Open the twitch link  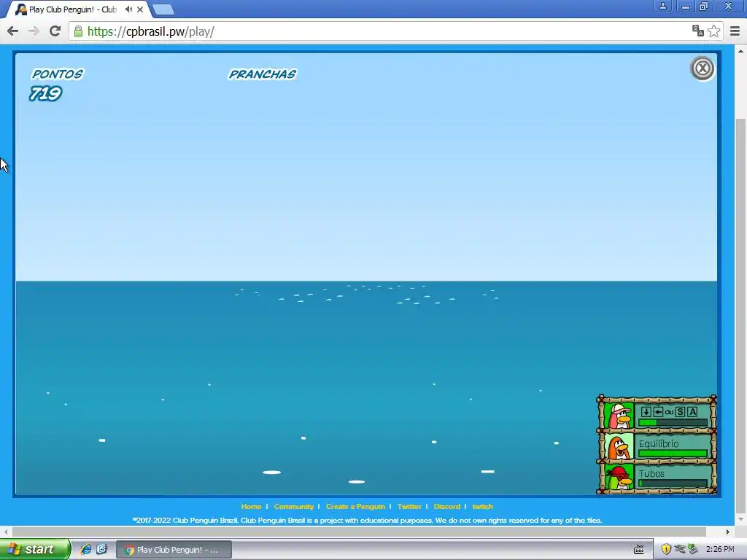tap(483, 506)
